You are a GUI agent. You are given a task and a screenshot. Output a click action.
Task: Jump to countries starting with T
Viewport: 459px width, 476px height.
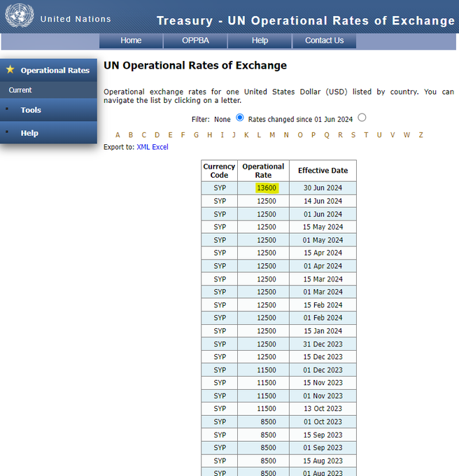pos(366,135)
